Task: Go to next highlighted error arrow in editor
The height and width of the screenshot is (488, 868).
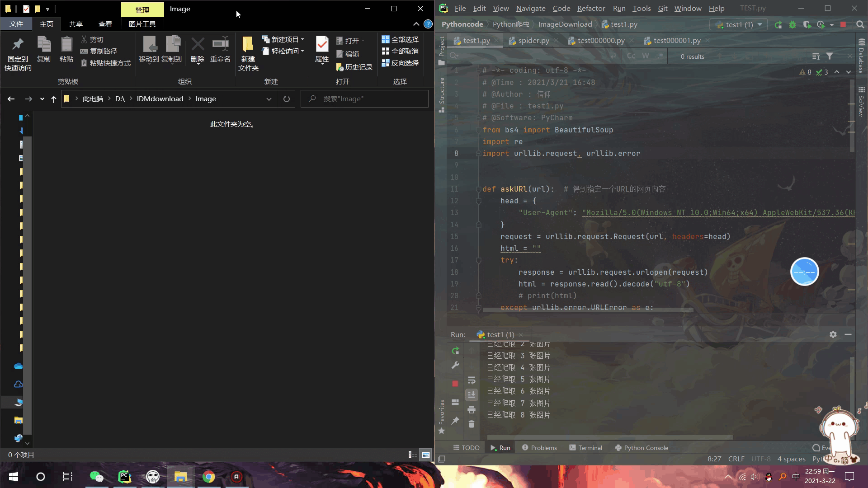Action: [849, 72]
